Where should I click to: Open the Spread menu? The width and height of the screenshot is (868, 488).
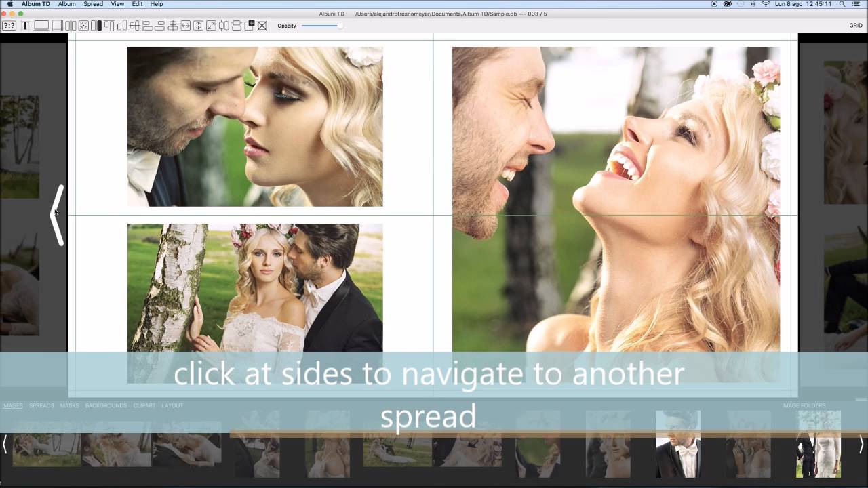(x=93, y=4)
